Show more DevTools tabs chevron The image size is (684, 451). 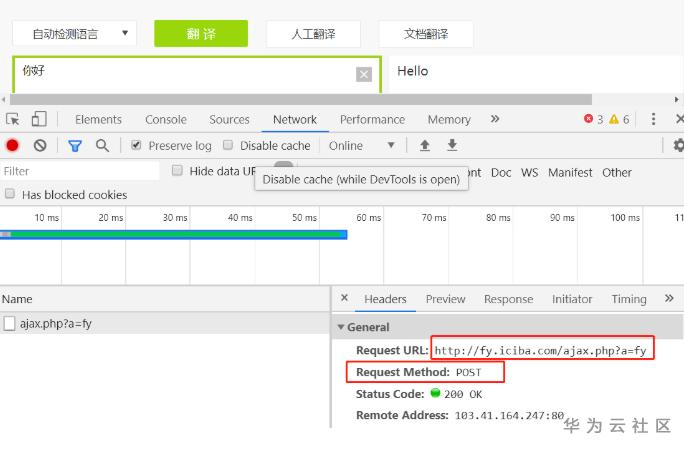pos(495,119)
